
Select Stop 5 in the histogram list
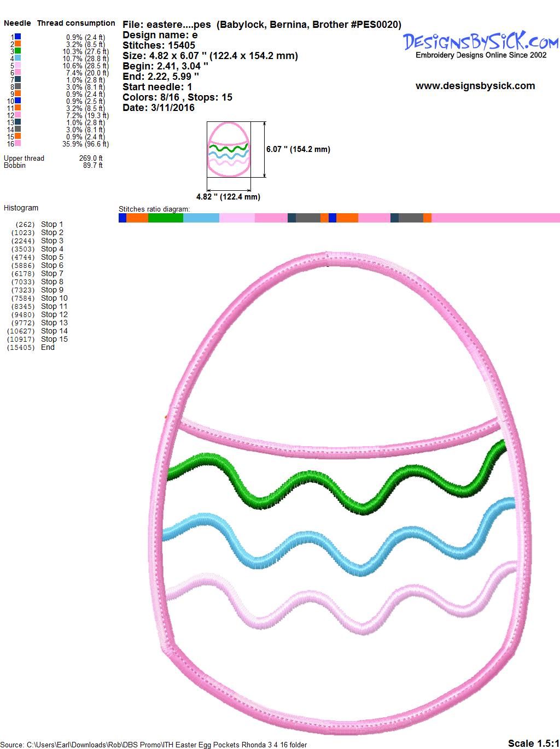[x=52, y=257]
